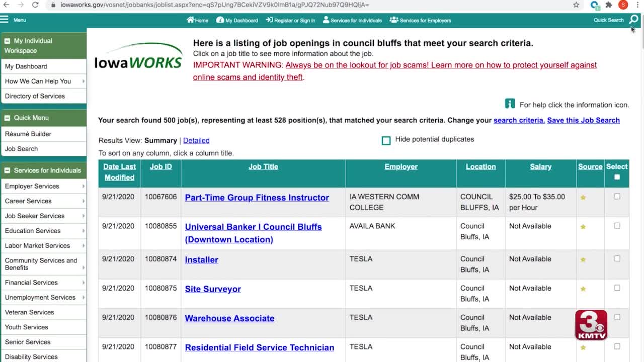The image size is (644, 362).
Task: Expand Education Services submenu
Action: click(x=84, y=231)
